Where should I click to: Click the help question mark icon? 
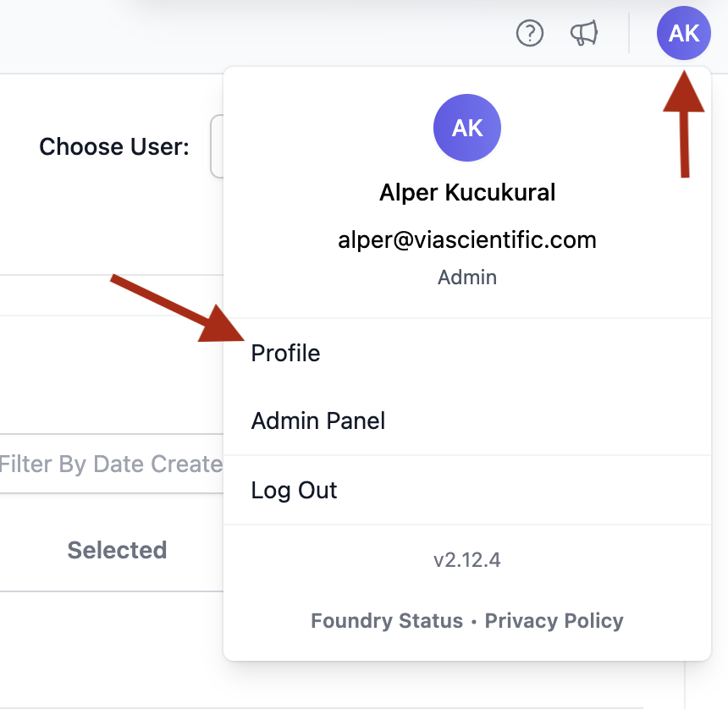pos(530,34)
